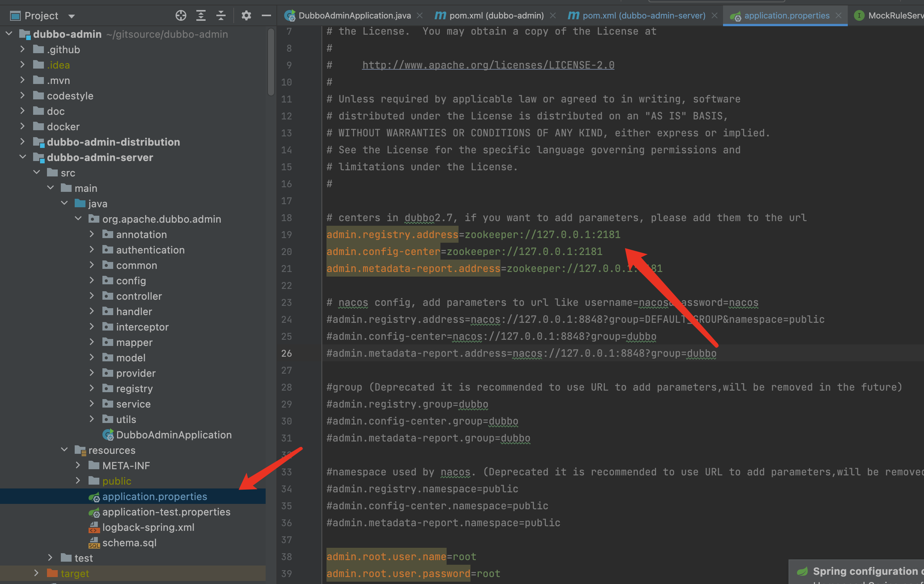Collapse the dubbo-admin-server module
Viewport: 924px width, 584px height.
[x=22, y=157]
